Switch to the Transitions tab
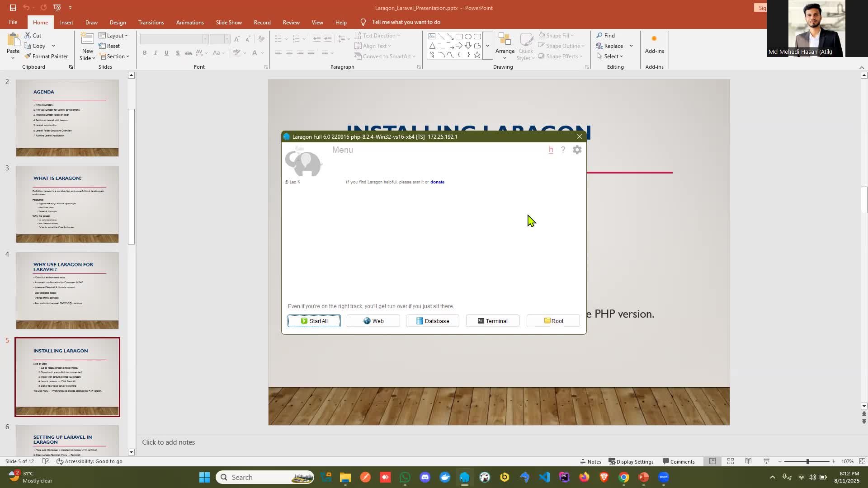This screenshot has height=488, width=868. click(151, 22)
